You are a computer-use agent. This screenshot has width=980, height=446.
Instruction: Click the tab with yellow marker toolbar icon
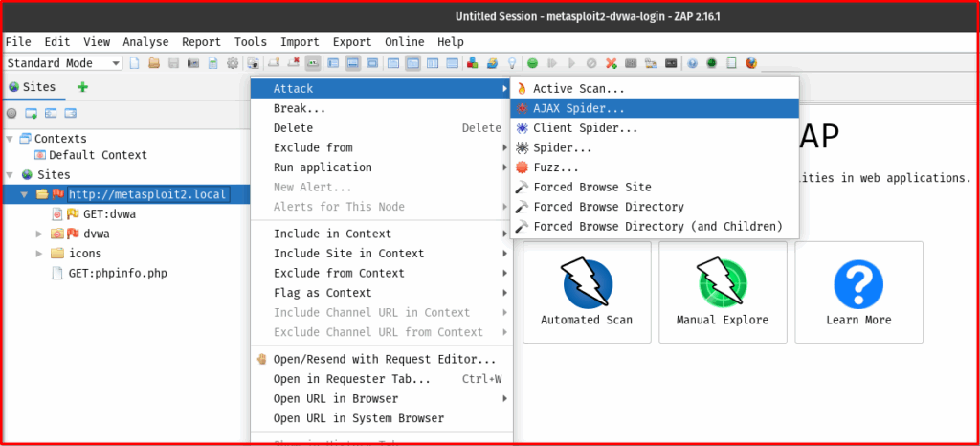click(x=273, y=63)
